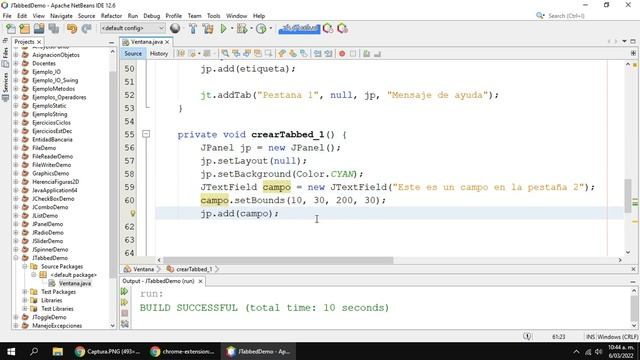
Task: Click the Stop Macro Recording square icon
Action: pyautogui.click(x=353, y=53)
